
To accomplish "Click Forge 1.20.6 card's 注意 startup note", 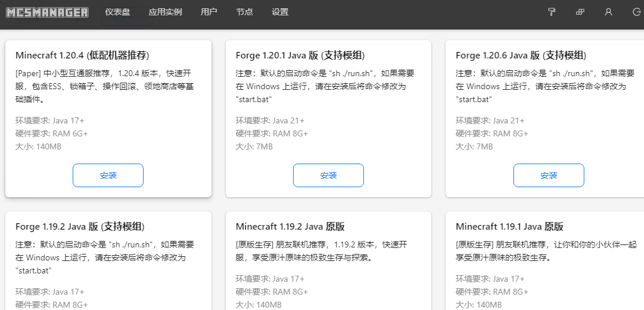I will (x=545, y=87).
